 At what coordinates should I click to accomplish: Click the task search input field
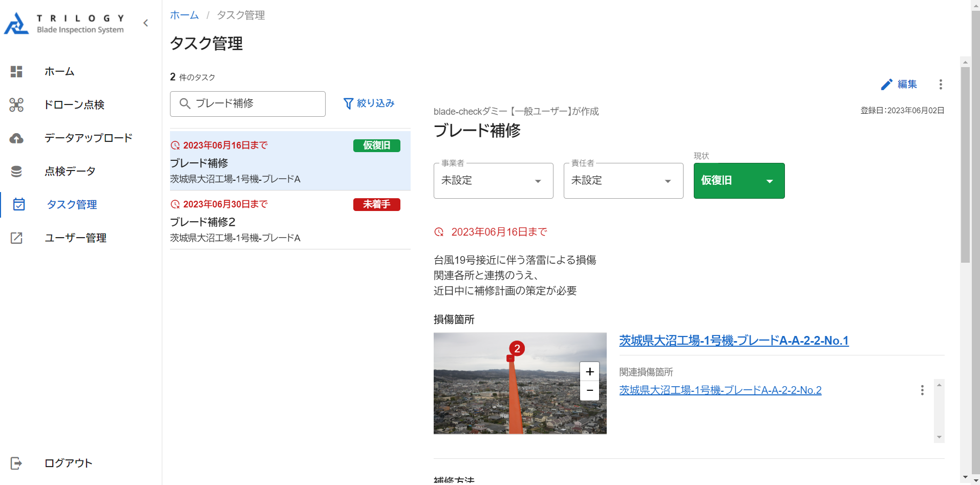pyautogui.click(x=248, y=104)
